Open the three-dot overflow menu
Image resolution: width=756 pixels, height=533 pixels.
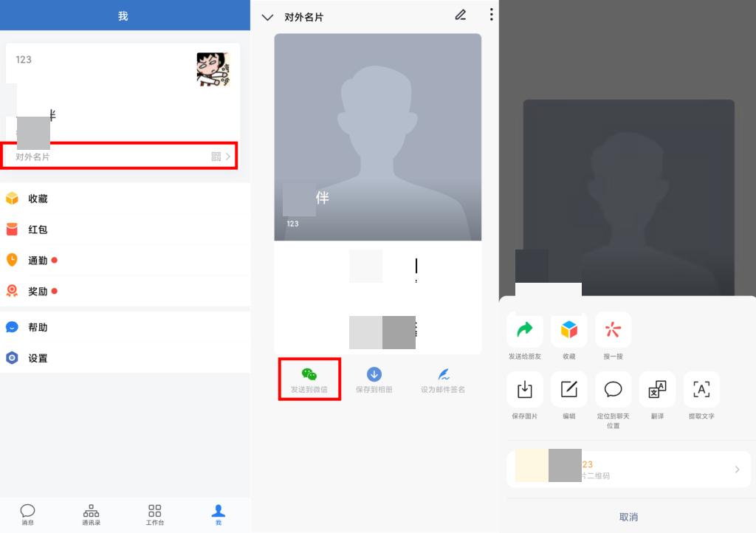[x=491, y=15]
